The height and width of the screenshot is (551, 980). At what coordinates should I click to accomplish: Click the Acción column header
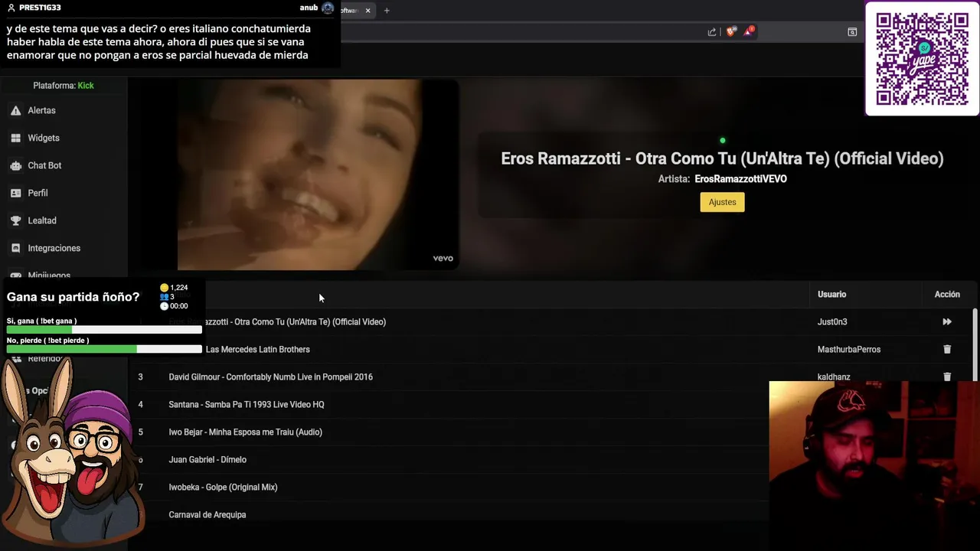tap(947, 295)
